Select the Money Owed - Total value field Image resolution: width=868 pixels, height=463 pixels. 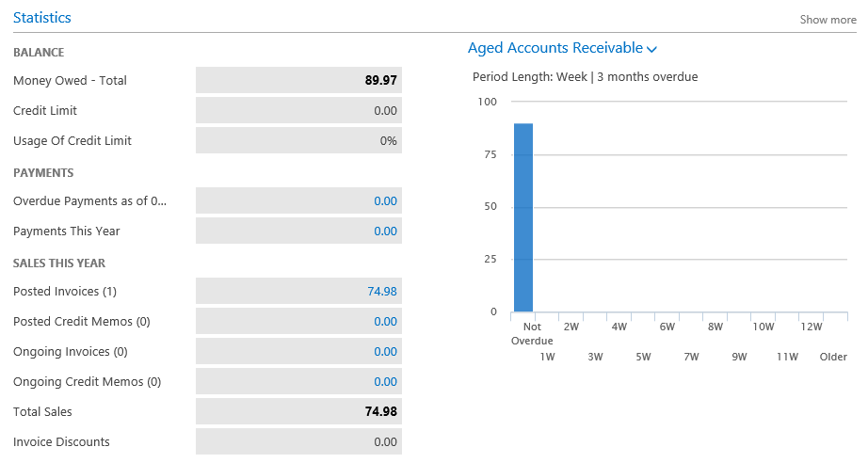(298, 81)
